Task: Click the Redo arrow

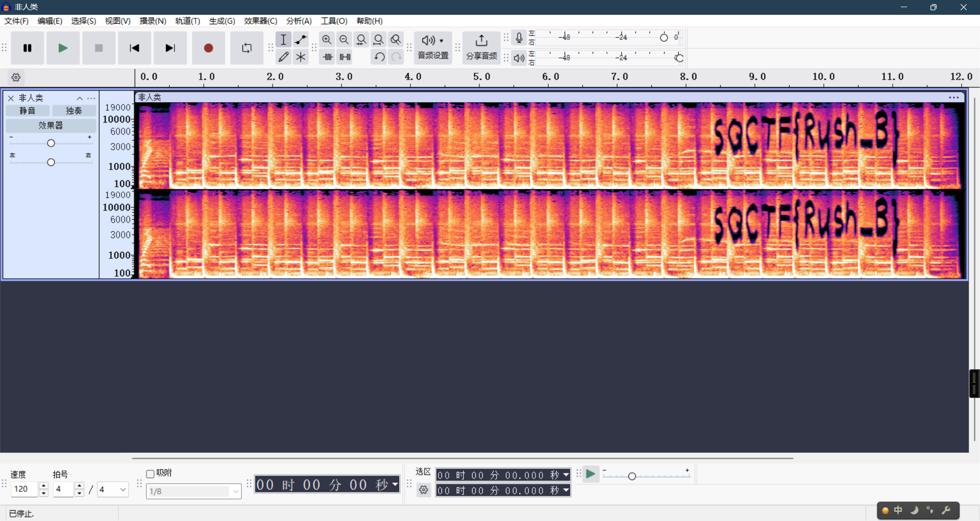Action: click(396, 57)
